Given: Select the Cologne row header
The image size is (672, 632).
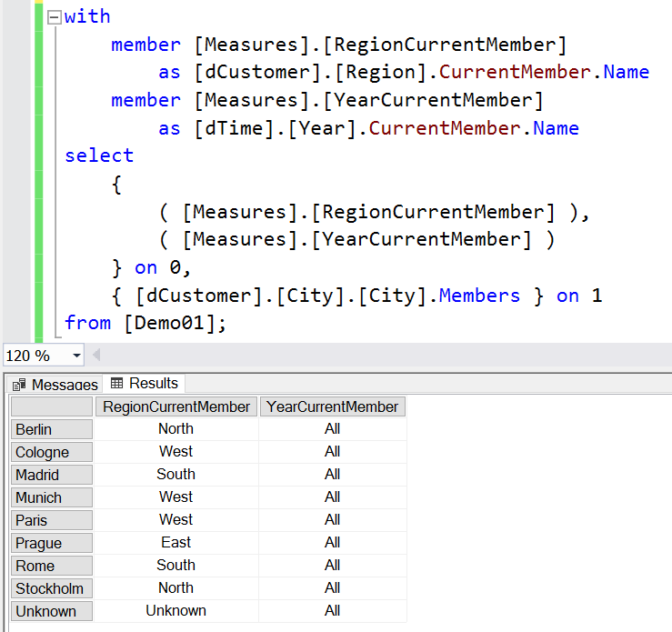Looking at the screenshot, I should tap(52, 452).
